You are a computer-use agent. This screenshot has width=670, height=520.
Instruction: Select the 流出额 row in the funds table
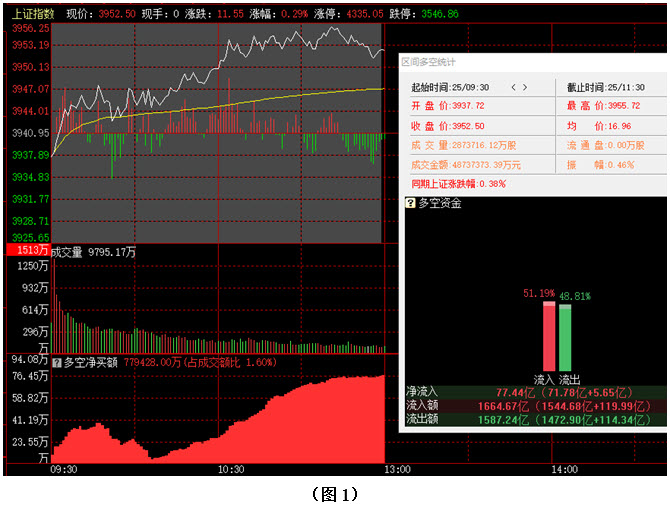coord(533,421)
